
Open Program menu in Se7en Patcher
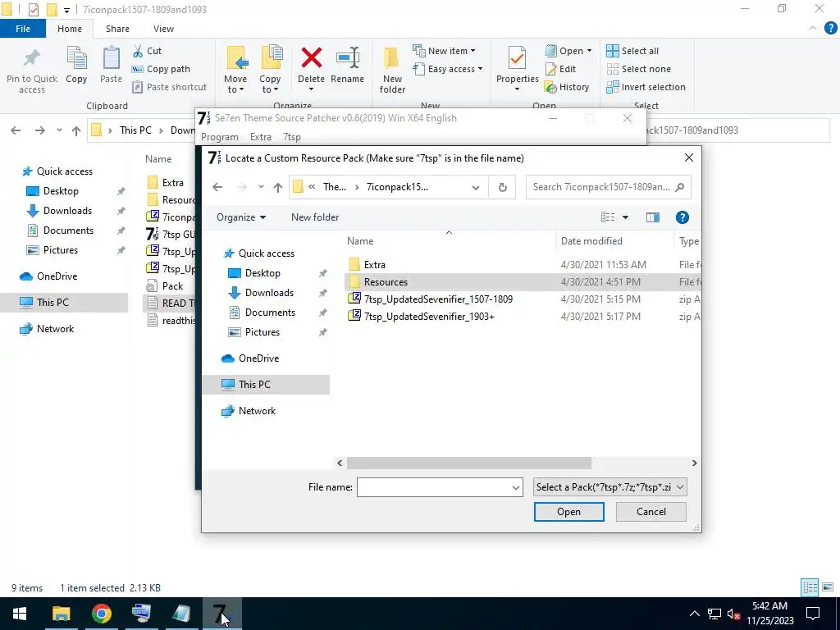coord(220,137)
